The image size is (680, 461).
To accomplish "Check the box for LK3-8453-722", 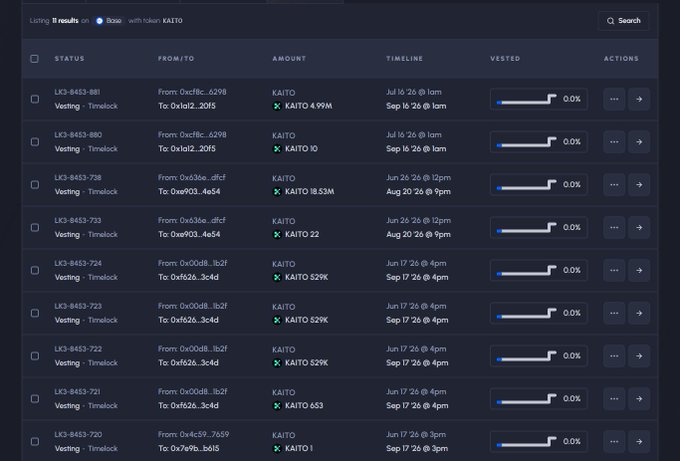I will [x=35, y=356].
